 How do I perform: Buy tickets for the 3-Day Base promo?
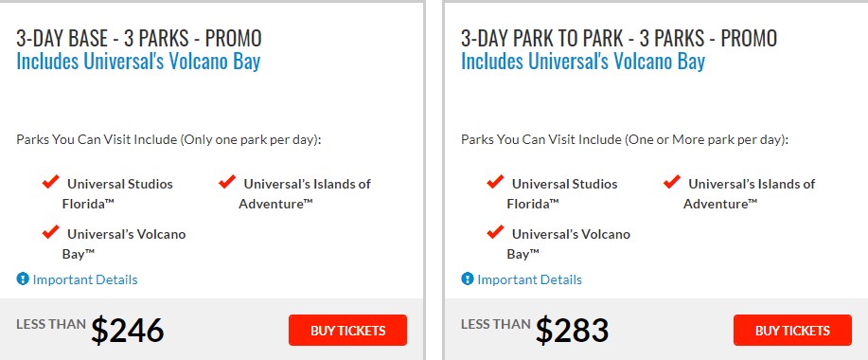pos(347,330)
